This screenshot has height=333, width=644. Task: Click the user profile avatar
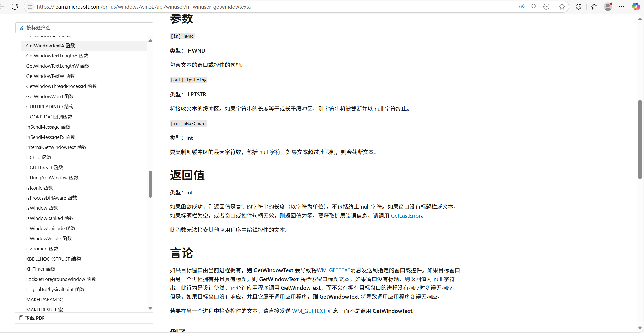pos(608,7)
